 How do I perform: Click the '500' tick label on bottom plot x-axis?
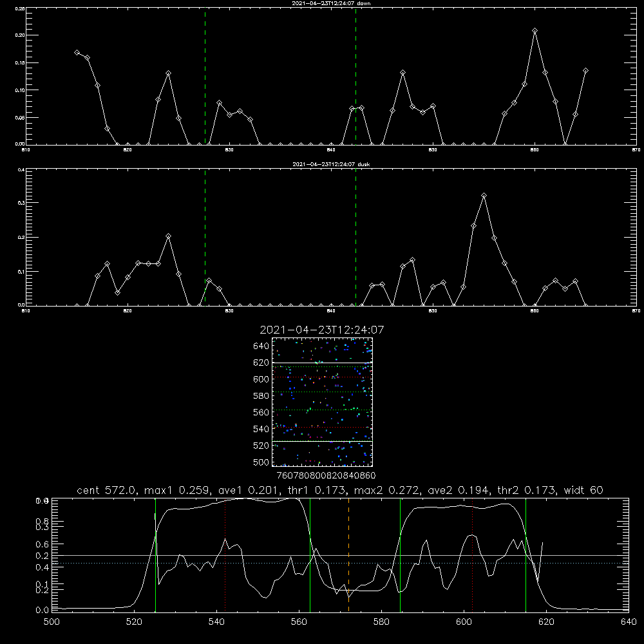pyautogui.click(x=52, y=622)
